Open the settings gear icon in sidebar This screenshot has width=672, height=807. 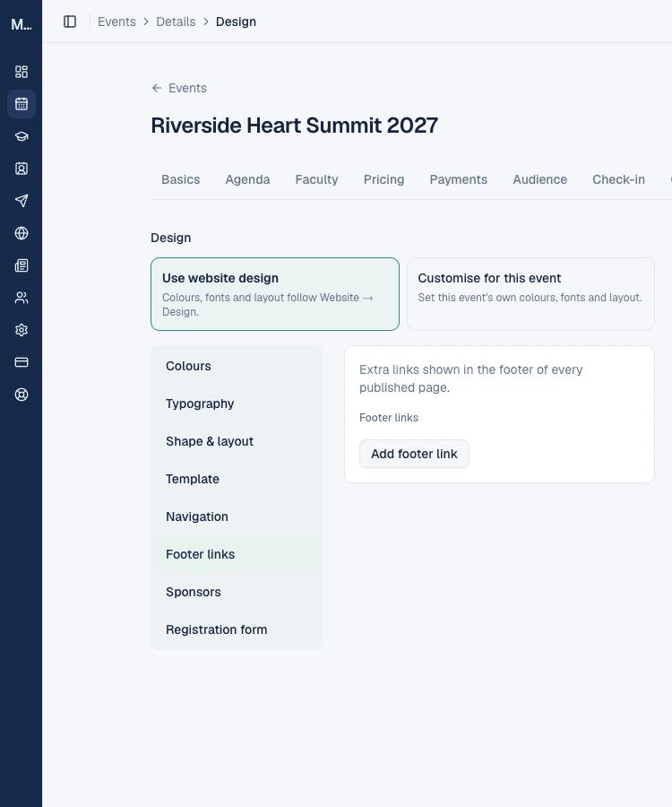(x=22, y=330)
